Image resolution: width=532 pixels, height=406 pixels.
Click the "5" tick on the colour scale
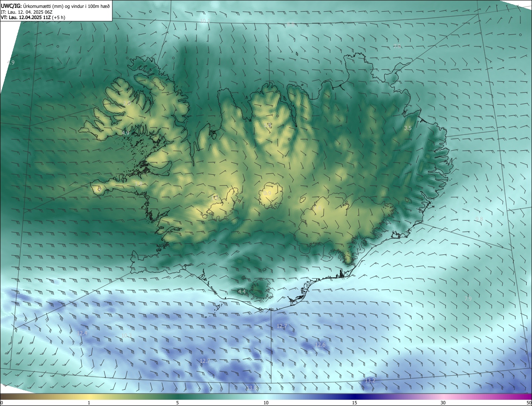point(177,403)
